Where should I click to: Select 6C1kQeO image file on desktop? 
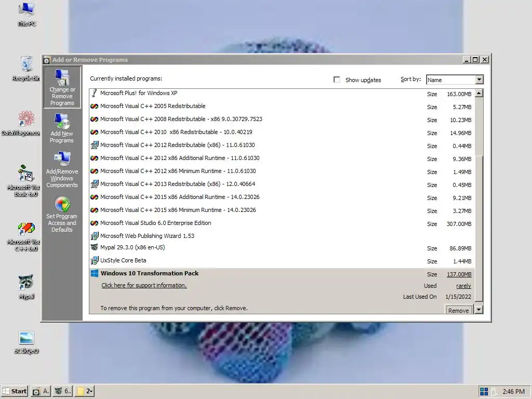(26, 342)
